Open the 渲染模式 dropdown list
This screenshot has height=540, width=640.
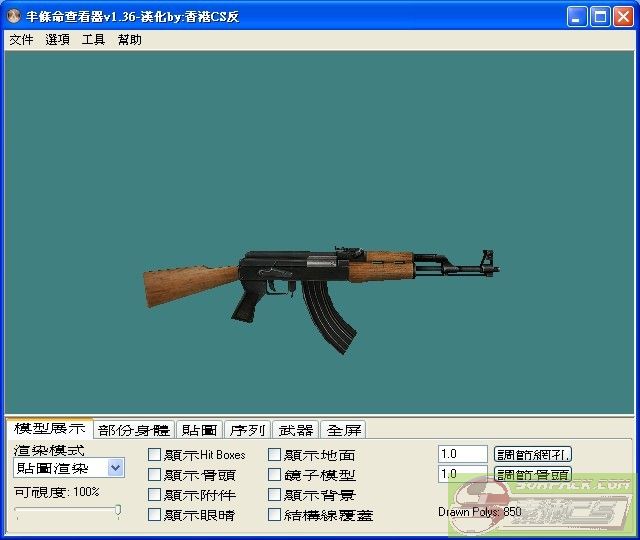[115, 467]
